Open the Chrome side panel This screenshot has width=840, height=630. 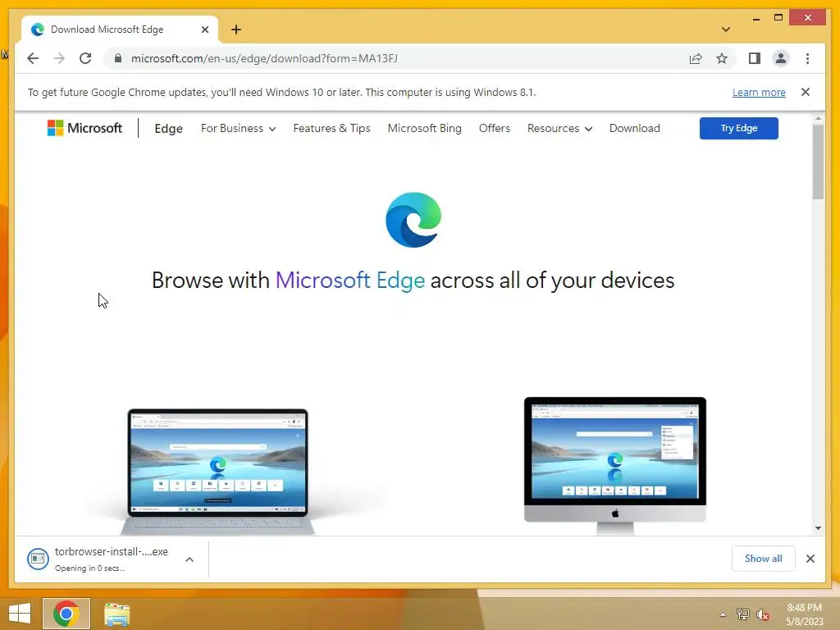(x=755, y=58)
